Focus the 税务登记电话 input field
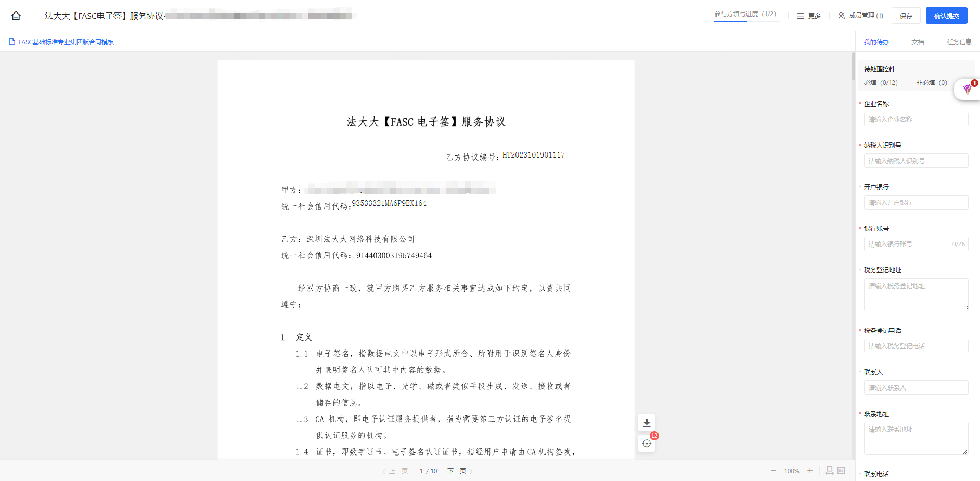The width and height of the screenshot is (980, 481). pyautogui.click(x=916, y=346)
